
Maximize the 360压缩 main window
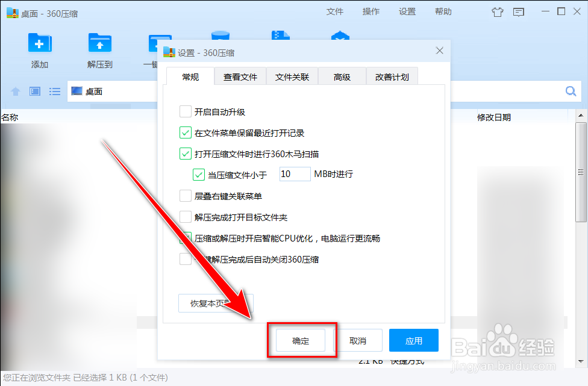tap(561, 11)
